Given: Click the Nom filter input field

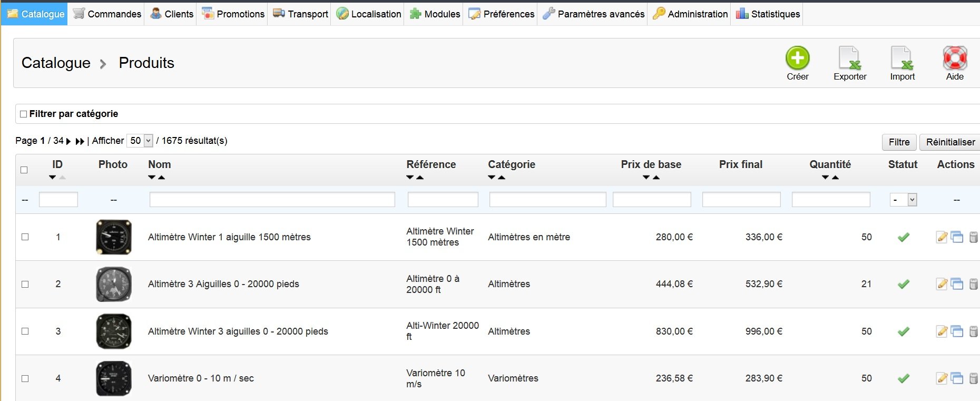Looking at the screenshot, I should click(x=272, y=200).
